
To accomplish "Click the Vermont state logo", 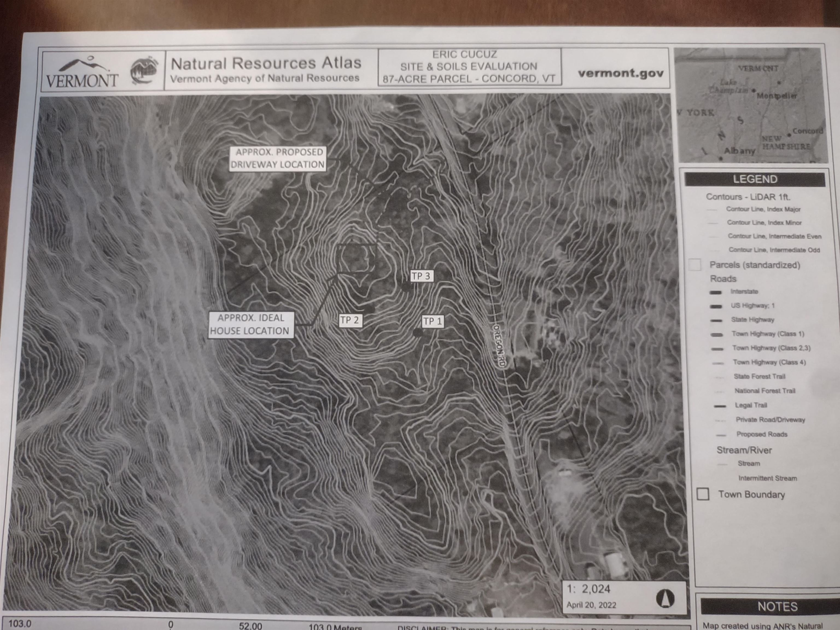I will [82, 72].
